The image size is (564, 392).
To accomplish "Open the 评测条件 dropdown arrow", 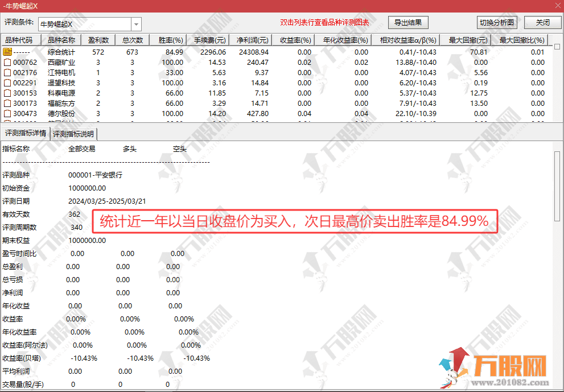I will tap(136, 24).
